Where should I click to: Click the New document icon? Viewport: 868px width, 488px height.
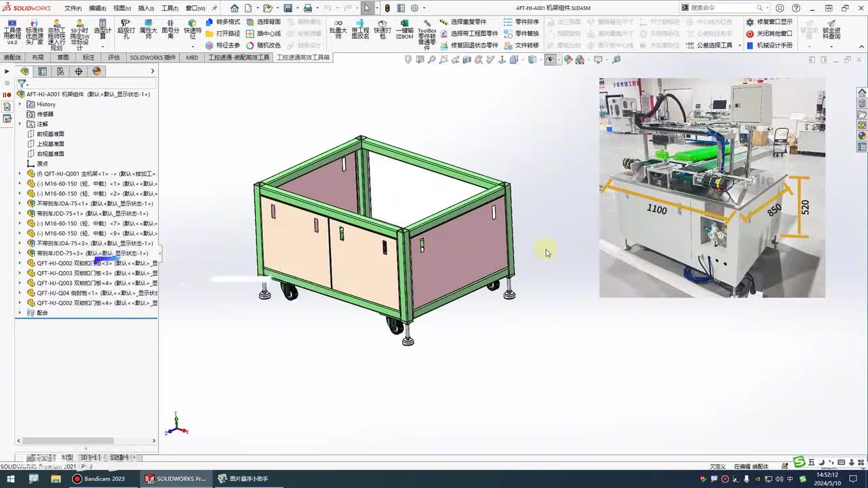coord(248,8)
